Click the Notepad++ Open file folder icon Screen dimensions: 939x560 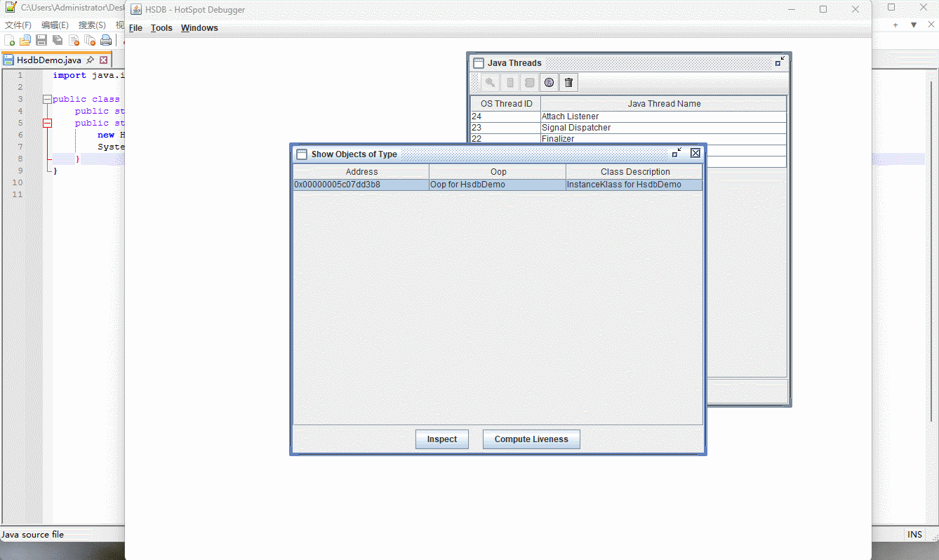(25, 41)
